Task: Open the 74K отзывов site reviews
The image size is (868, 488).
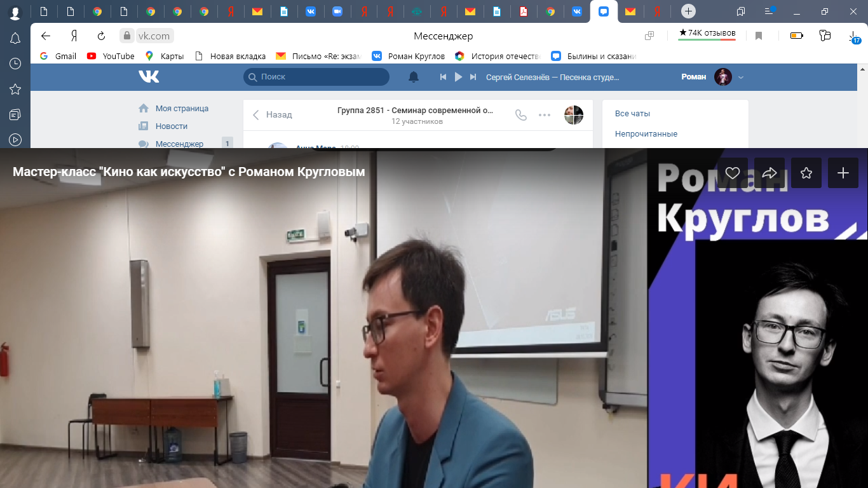Action: pyautogui.click(x=707, y=34)
